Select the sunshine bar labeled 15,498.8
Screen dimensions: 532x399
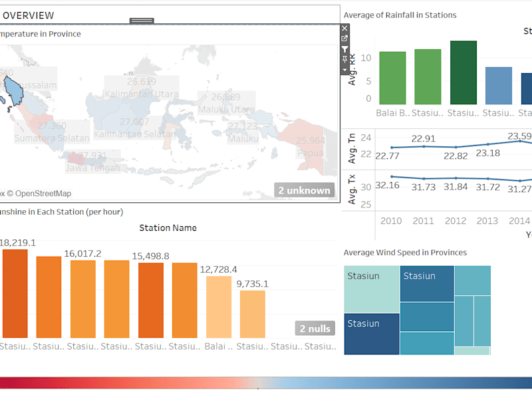tap(151, 301)
